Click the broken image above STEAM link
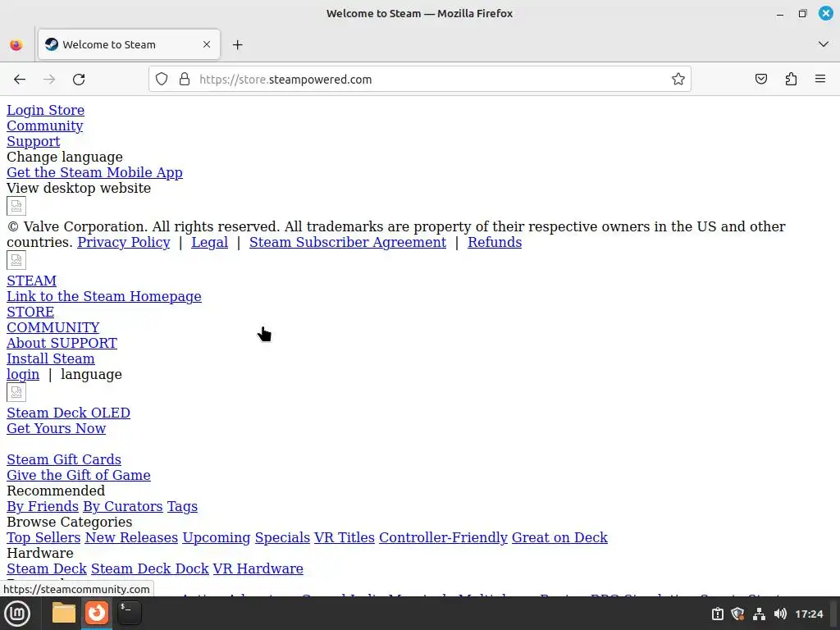The image size is (840, 630). (16, 260)
